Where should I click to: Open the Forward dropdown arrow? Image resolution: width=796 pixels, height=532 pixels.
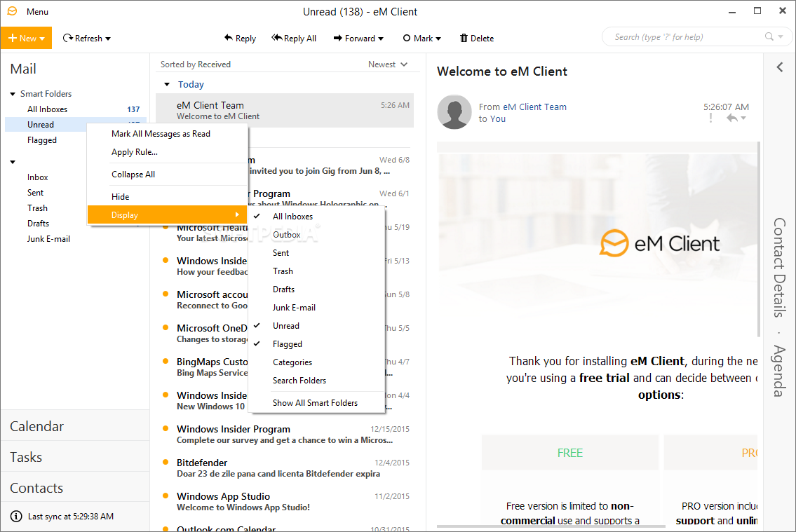point(381,39)
